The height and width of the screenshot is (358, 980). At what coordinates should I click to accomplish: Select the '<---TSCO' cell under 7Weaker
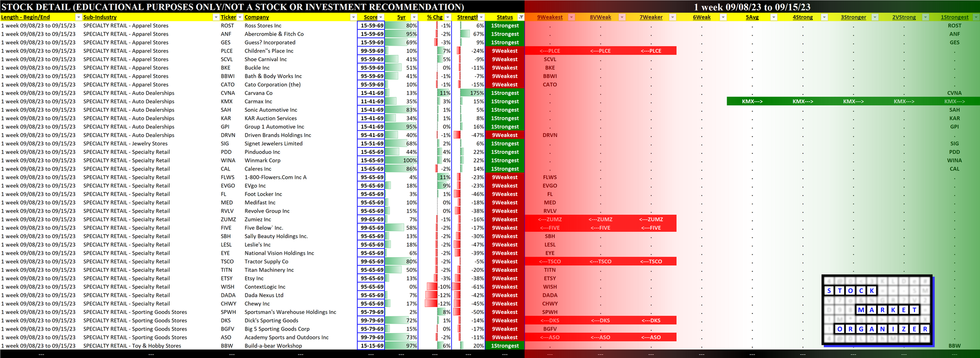click(651, 262)
